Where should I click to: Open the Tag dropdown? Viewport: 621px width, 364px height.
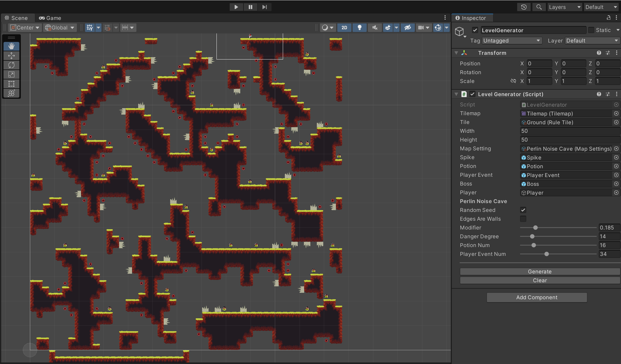[512, 41]
